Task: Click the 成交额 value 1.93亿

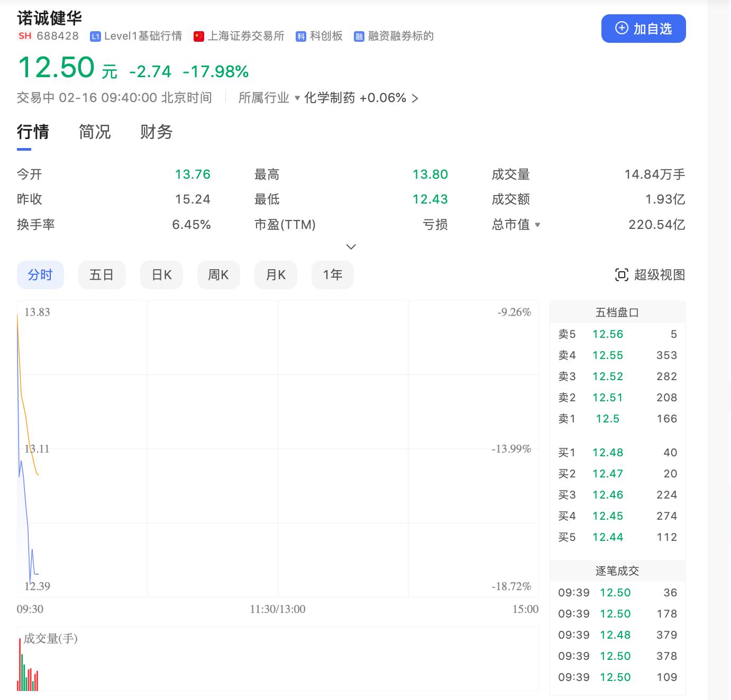Action: point(665,199)
